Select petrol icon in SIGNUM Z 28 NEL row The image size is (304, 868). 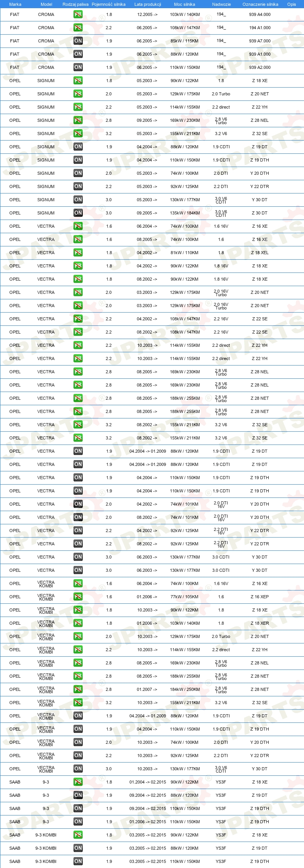tap(78, 120)
